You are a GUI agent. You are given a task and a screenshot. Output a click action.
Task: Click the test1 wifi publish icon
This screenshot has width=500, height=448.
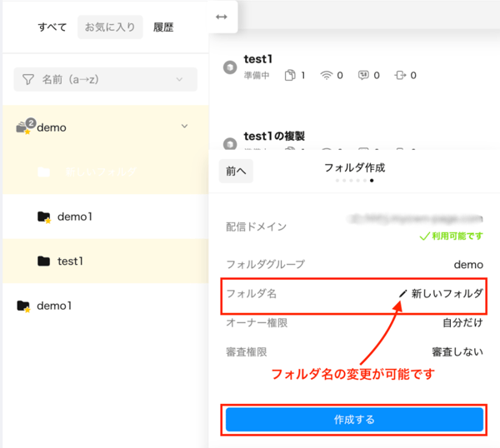point(327,76)
